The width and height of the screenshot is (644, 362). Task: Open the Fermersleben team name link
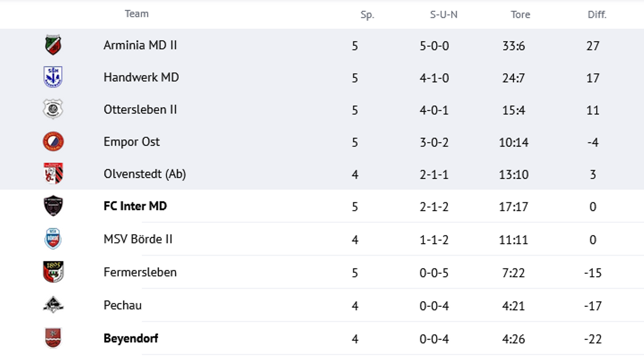click(140, 272)
